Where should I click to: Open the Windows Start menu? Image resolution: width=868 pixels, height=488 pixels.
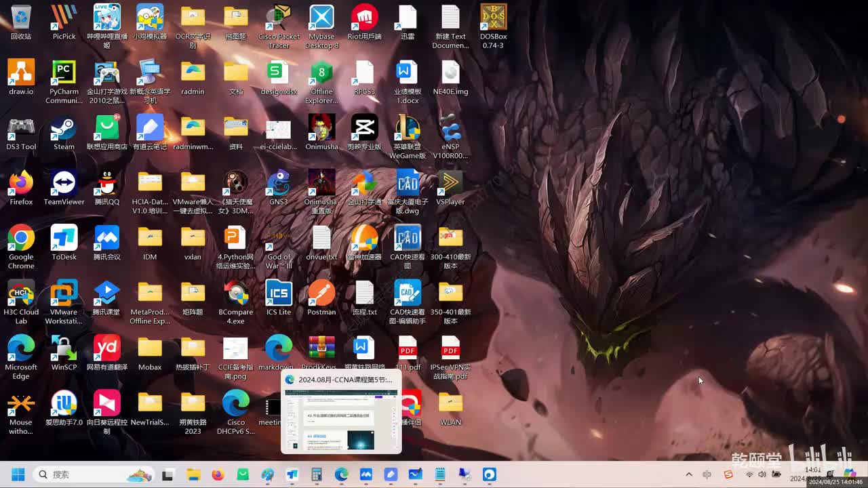(18, 474)
